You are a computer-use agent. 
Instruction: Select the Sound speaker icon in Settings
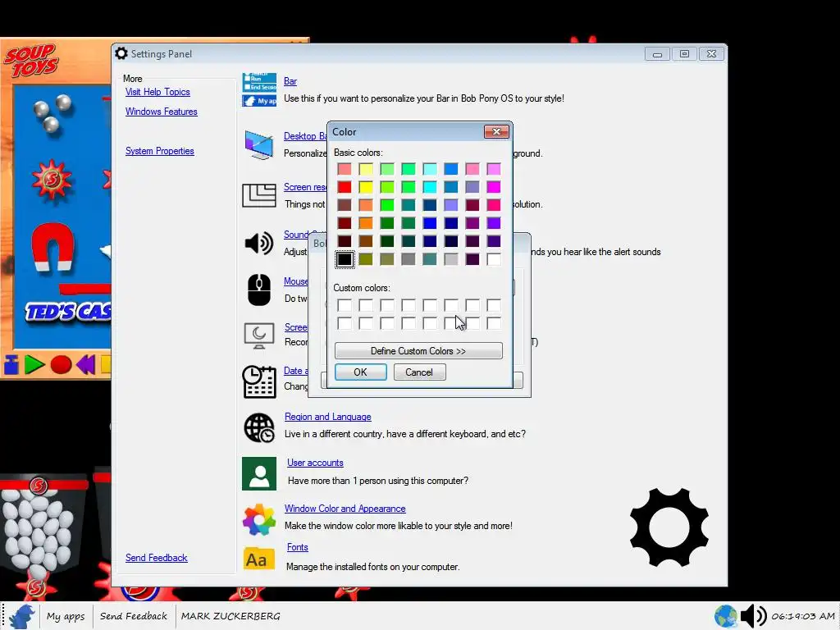pos(259,243)
